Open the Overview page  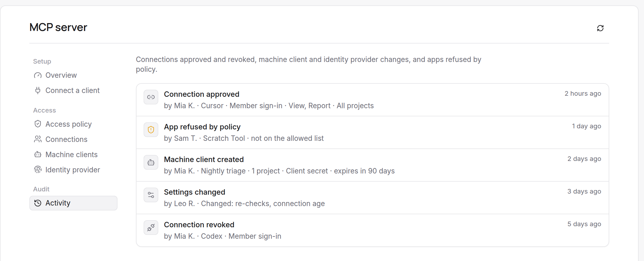73,75
